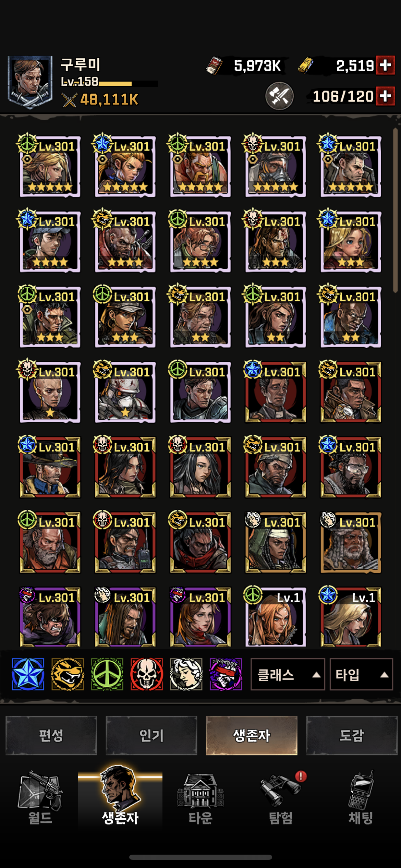This screenshot has height=868, width=401.
Task: Open the 인기 tab
Action: [x=151, y=735]
